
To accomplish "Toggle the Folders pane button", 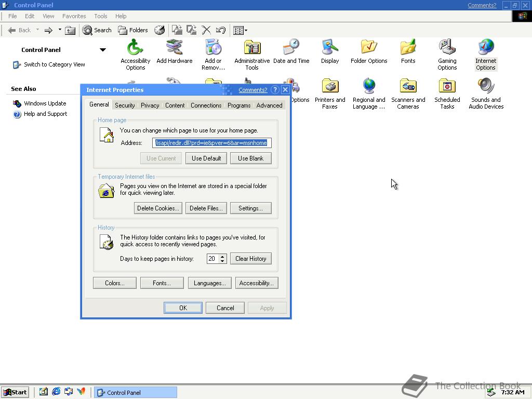I will click(x=132, y=30).
